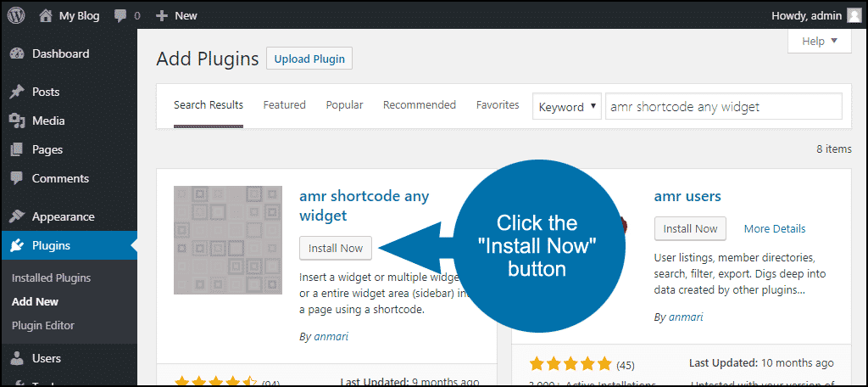Image resolution: width=868 pixels, height=387 pixels.
Task: Open the Keyword search type dropdown
Action: 567,106
